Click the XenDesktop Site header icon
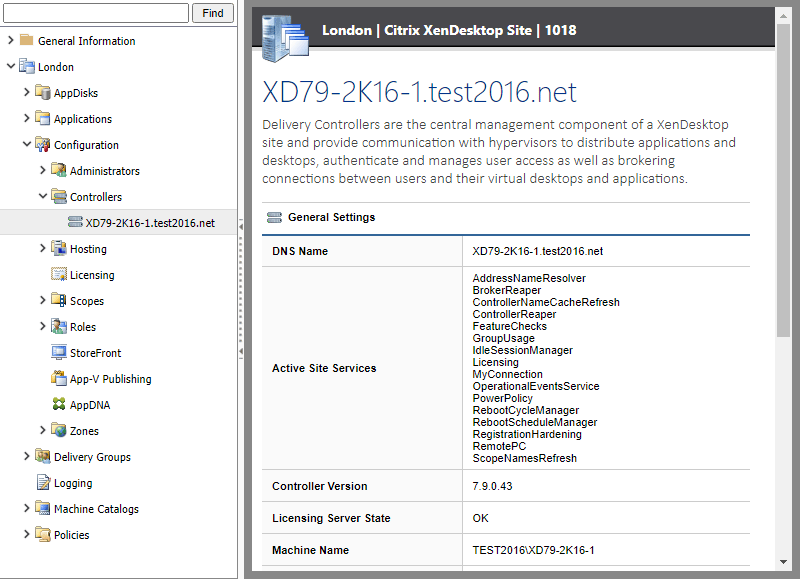 click(285, 38)
